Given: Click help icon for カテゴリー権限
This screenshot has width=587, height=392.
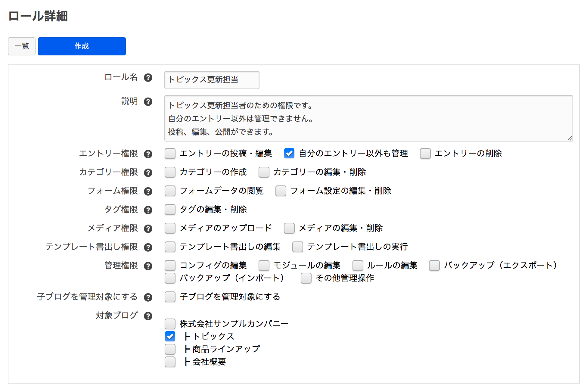Looking at the screenshot, I should 148,173.
